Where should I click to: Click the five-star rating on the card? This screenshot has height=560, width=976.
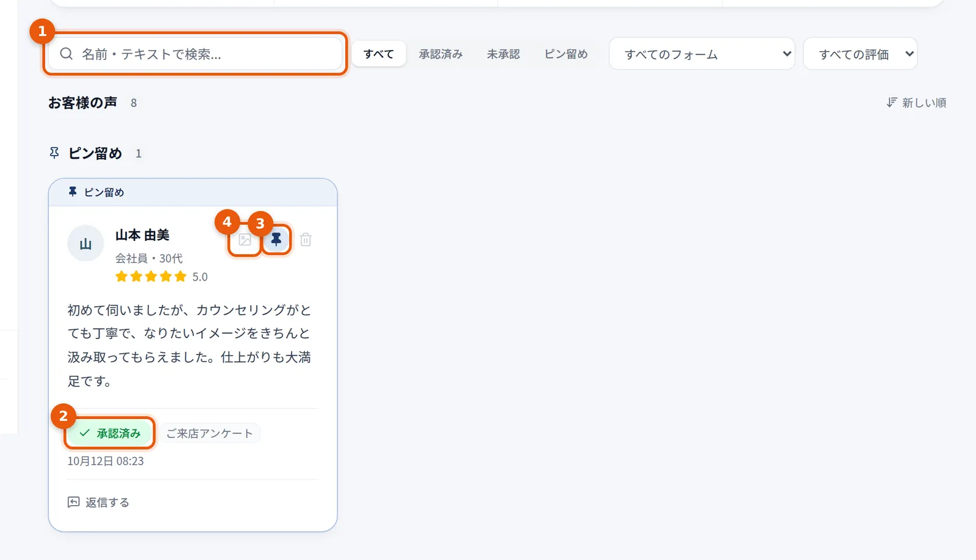[151, 277]
